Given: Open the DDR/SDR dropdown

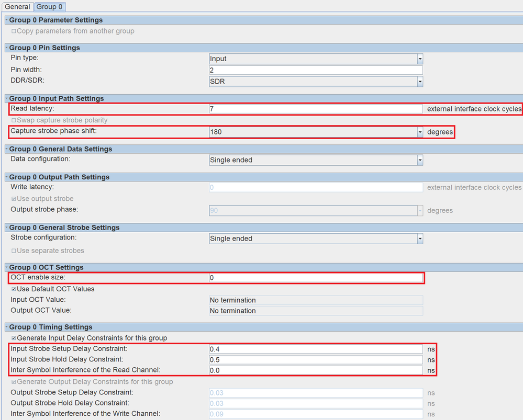Looking at the screenshot, I should point(420,82).
